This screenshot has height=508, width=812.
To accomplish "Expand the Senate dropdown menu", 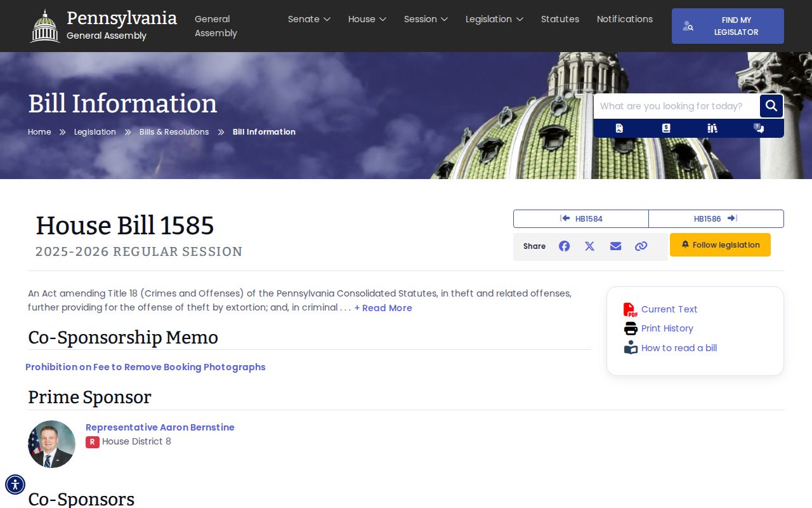I will coord(309,19).
